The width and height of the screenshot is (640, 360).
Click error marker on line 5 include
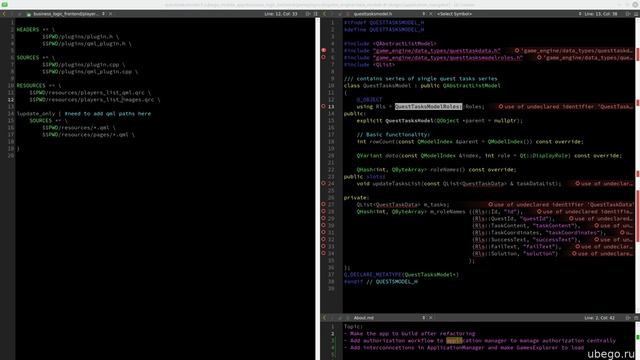point(324,51)
